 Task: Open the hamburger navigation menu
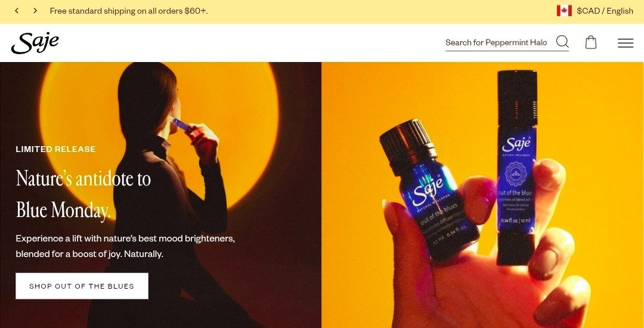tap(625, 43)
